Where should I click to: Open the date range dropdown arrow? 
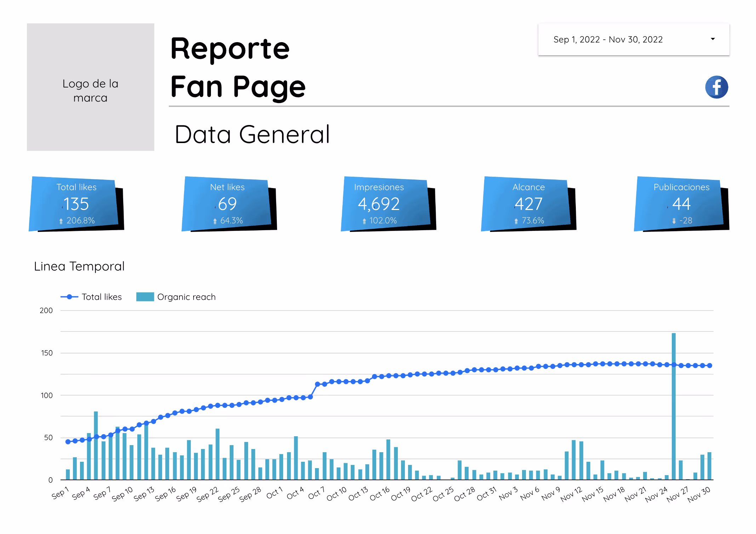tap(712, 39)
